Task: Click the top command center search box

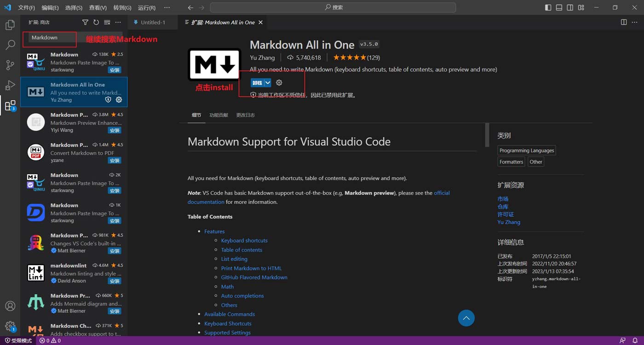Action: click(x=333, y=7)
